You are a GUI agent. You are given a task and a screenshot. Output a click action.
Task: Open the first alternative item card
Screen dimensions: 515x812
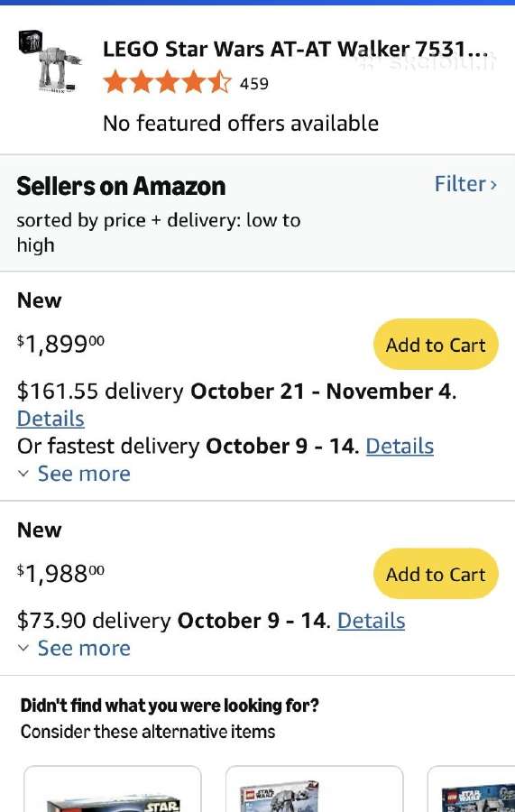113,789
